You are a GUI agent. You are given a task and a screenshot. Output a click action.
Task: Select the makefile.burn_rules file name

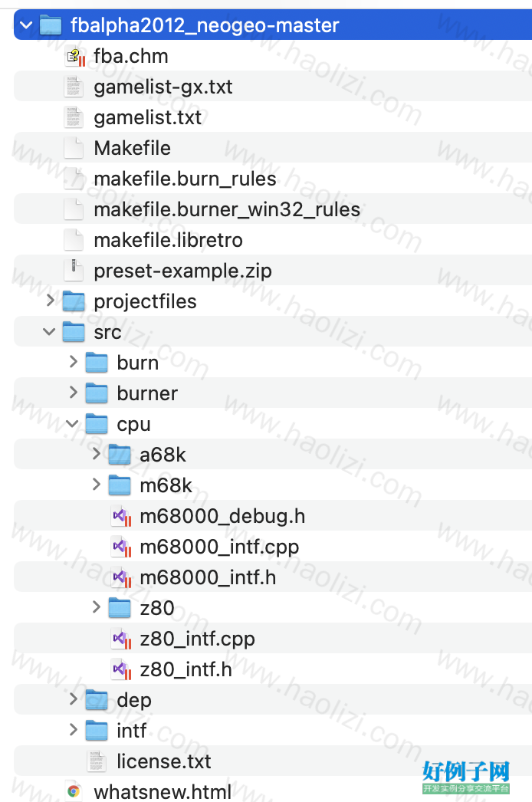[x=186, y=179]
